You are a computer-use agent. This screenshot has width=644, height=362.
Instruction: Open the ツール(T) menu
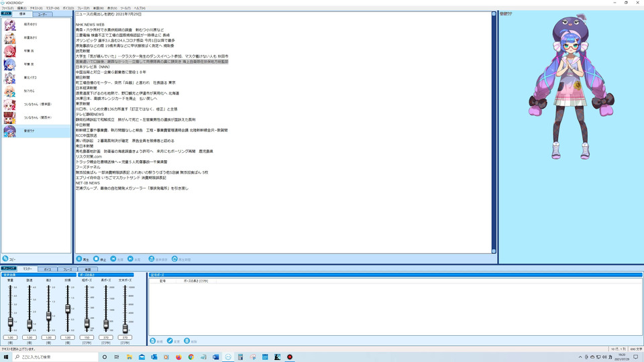click(125, 8)
